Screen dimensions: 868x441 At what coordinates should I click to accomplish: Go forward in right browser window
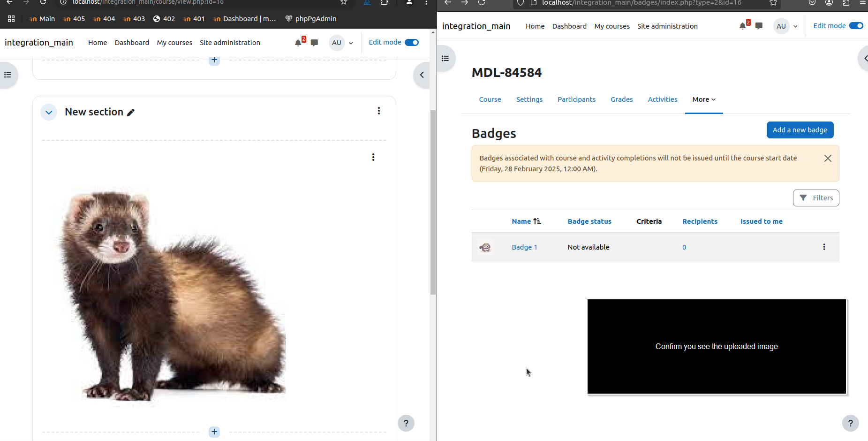coord(465,2)
